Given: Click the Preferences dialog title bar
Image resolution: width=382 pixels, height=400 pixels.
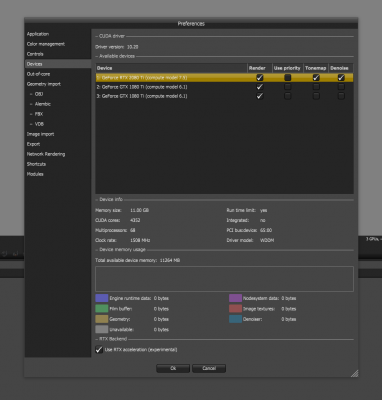Looking at the screenshot, I should point(191,24).
